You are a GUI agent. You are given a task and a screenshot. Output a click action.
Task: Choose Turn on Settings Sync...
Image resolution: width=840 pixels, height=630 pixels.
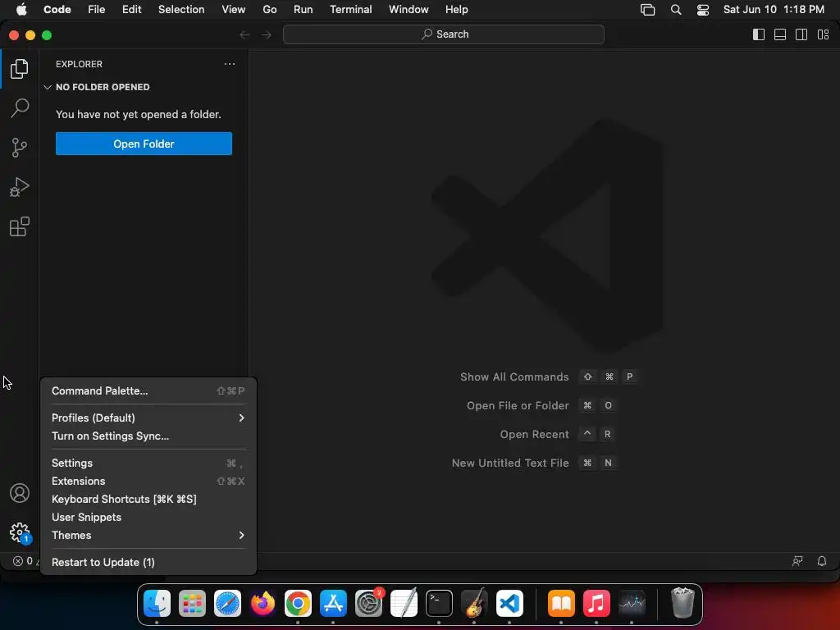(148, 436)
